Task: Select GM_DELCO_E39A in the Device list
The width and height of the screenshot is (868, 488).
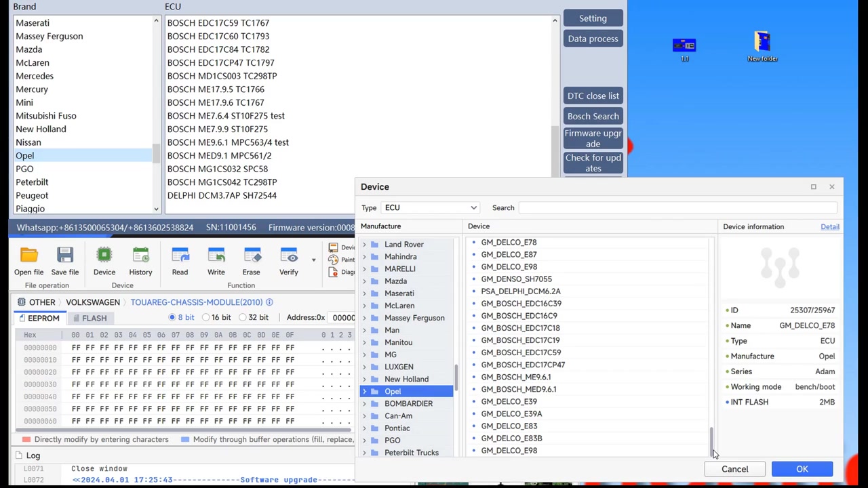Action: (x=511, y=413)
